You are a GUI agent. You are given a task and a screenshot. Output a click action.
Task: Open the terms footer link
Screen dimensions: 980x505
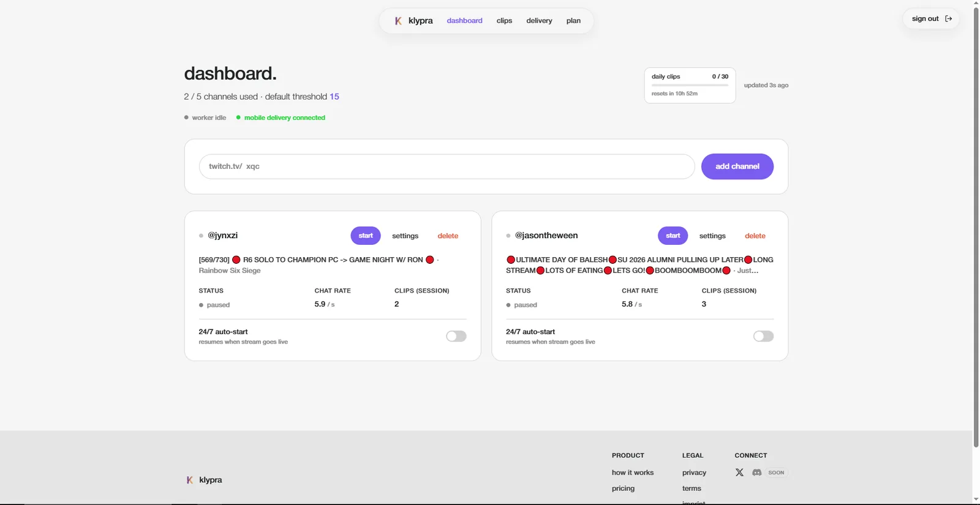click(x=692, y=488)
